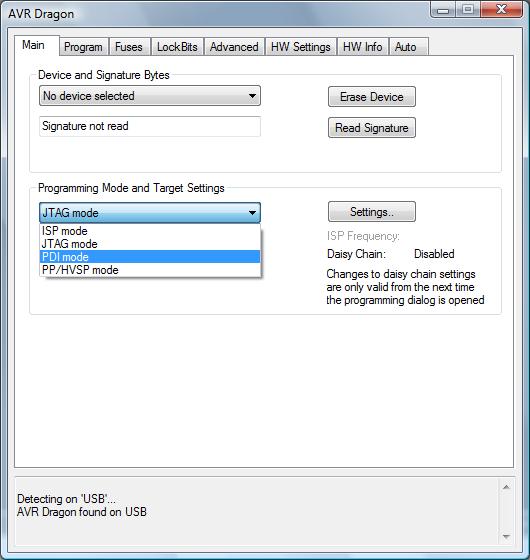Collapse the JTAG mode programming dropdown

[150, 213]
